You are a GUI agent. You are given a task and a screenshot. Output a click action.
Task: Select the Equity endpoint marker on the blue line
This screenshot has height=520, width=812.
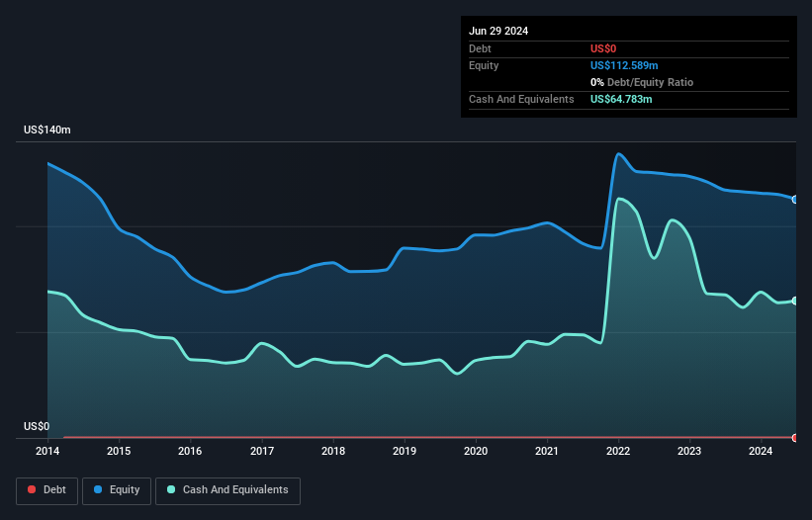795,200
